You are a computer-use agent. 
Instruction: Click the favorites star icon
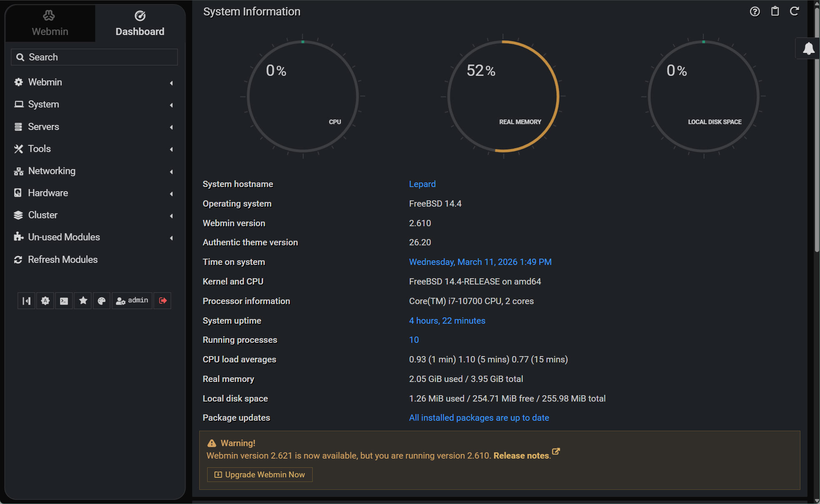coord(83,301)
